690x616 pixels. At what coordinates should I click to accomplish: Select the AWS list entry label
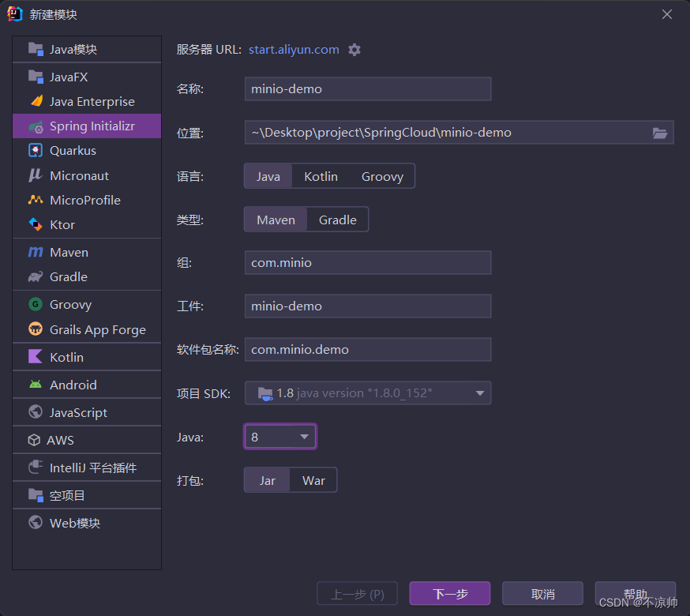coord(60,441)
